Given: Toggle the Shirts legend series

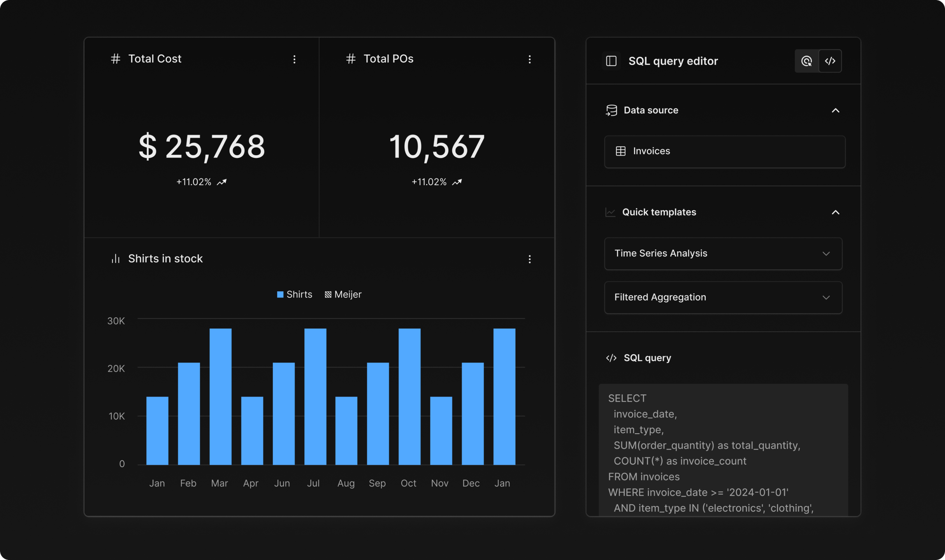Looking at the screenshot, I should coord(294,294).
